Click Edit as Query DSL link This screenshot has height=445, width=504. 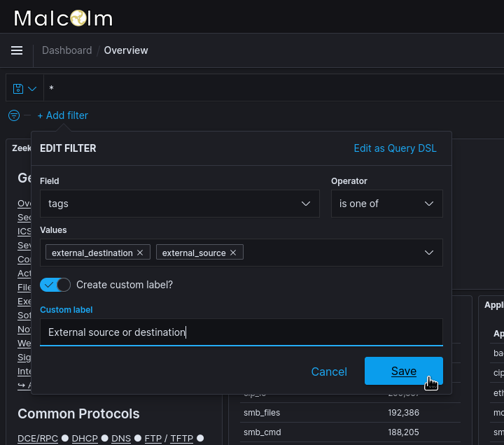point(395,148)
